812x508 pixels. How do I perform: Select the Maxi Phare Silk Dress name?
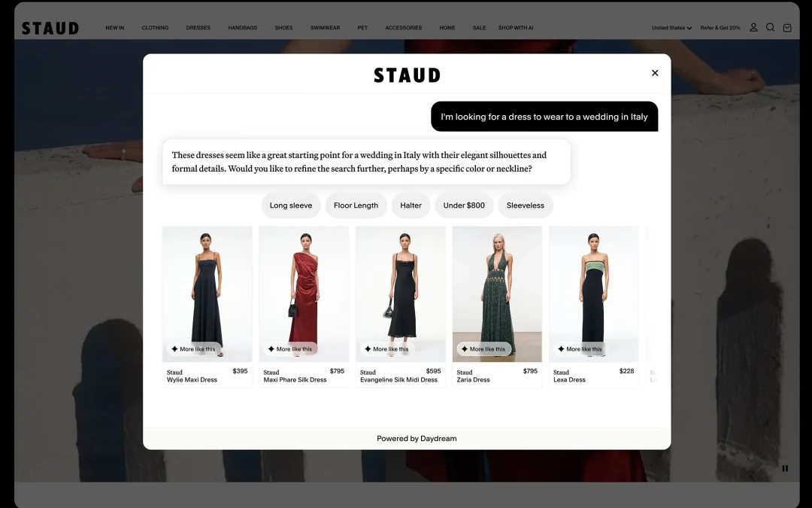click(x=295, y=380)
